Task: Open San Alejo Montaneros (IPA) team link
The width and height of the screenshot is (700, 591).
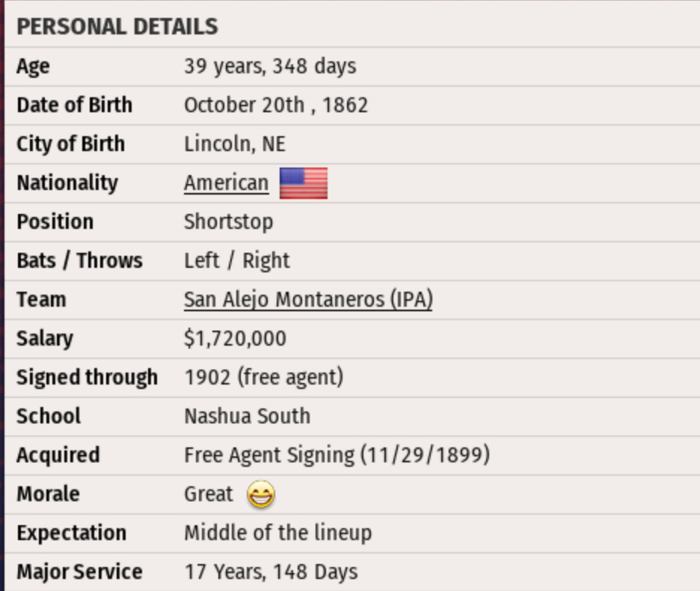Action: [308, 300]
